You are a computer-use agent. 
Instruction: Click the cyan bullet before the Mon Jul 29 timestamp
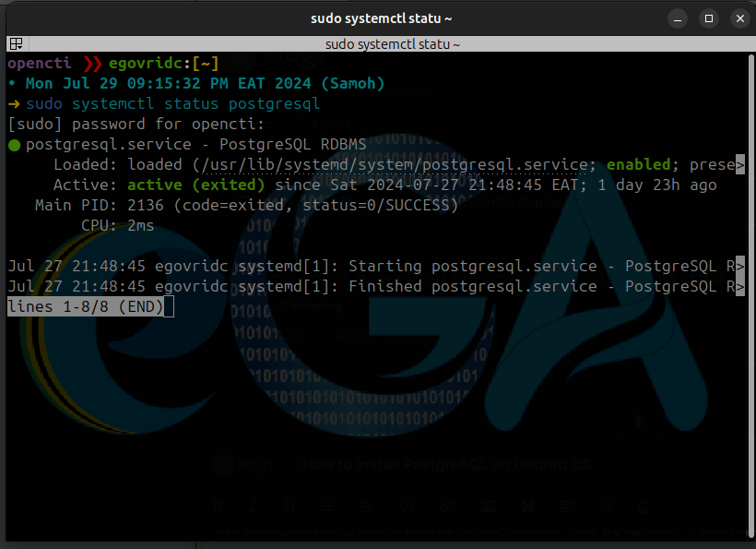[x=12, y=84]
